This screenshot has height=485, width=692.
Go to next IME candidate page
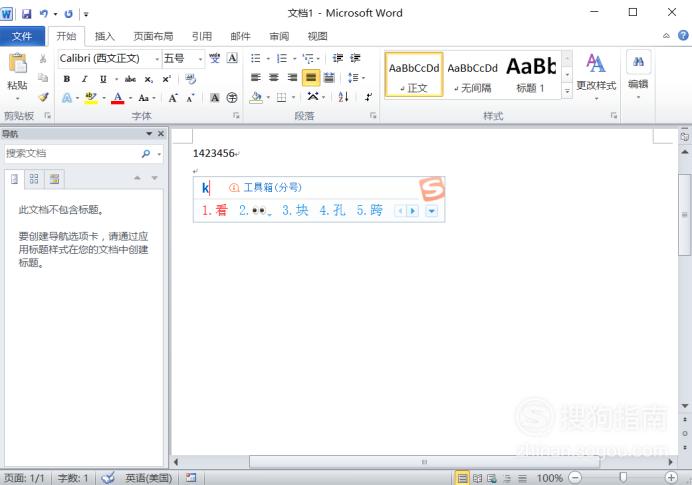(413, 211)
